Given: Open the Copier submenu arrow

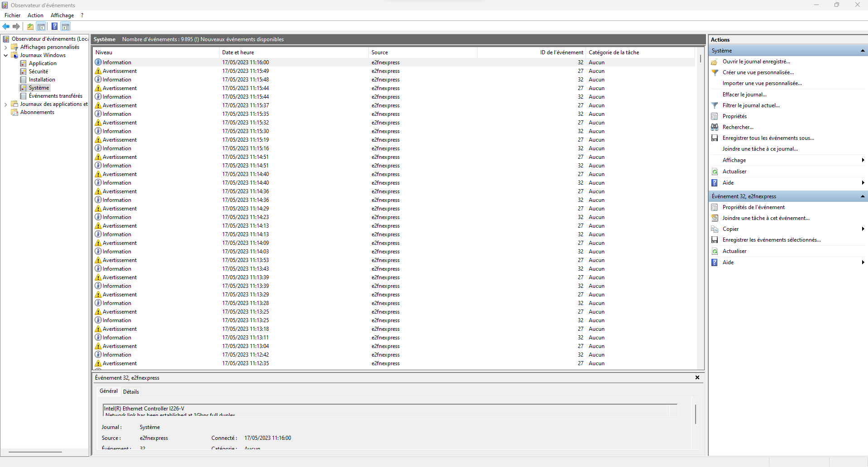Looking at the screenshot, I should point(863,229).
